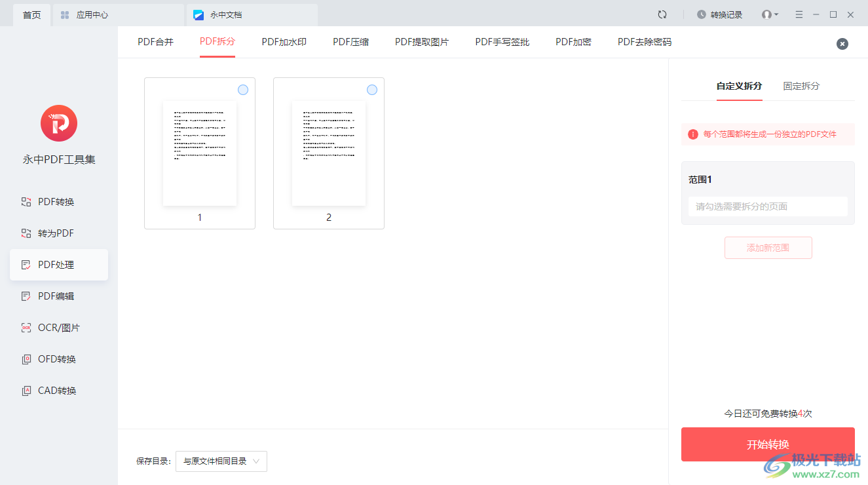This screenshot has height=485, width=868.
Task: Select the 自定义拆分 mode tab
Action: tap(740, 86)
